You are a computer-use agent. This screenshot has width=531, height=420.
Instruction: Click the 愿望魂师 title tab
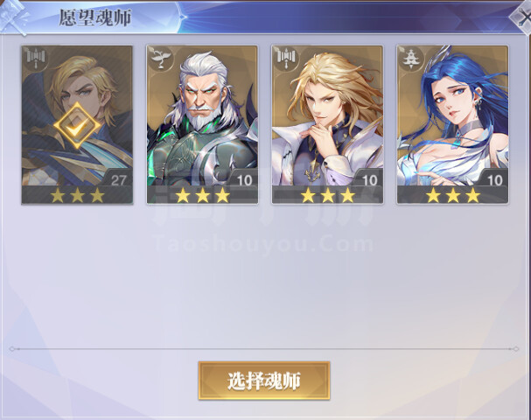[95, 18]
